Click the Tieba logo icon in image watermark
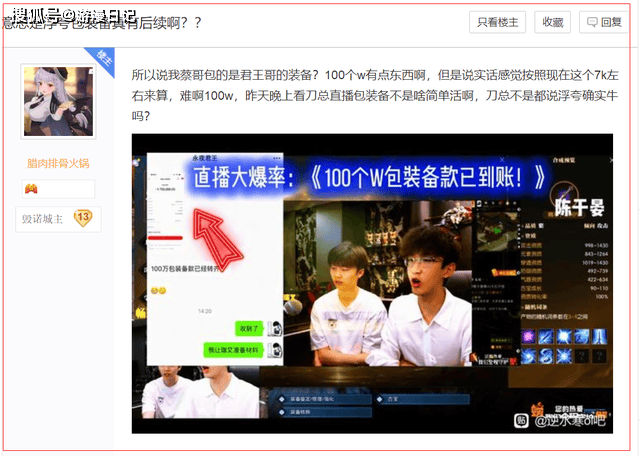The width and height of the screenshot is (640, 456). coord(521,420)
